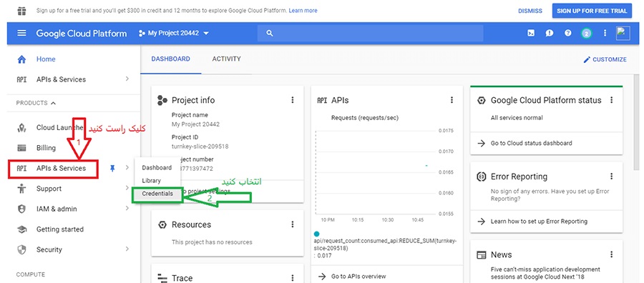Viewport: 644px width, 283px height.
Task: Open the My Project 20442 project selector
Action: pyautogui.click(x=174, y=33)
